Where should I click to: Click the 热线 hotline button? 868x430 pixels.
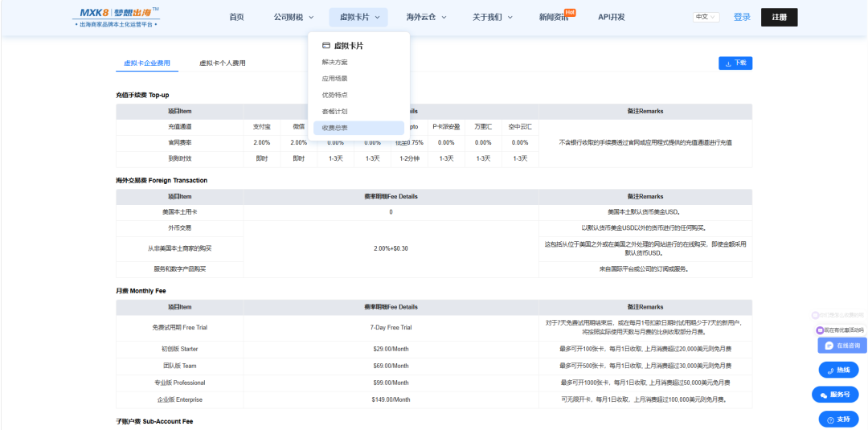pyautogui.click(x=838, y=371)
